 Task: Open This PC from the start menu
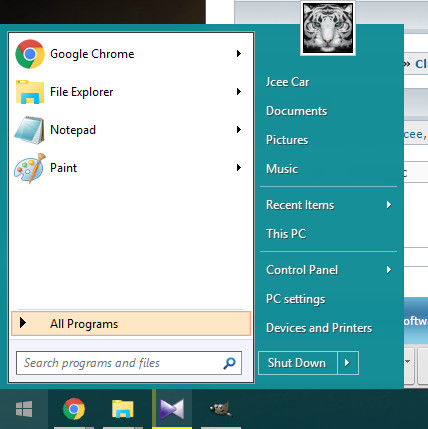point(286,234)
